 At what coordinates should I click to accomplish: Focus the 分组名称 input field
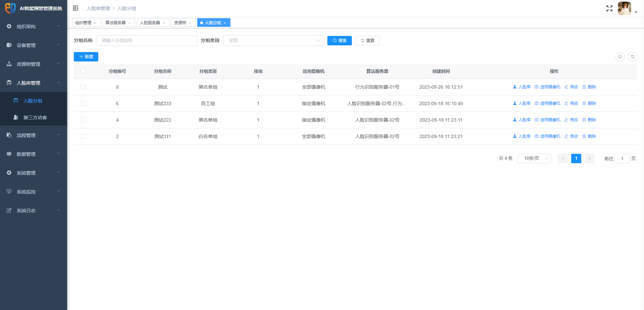147,41
